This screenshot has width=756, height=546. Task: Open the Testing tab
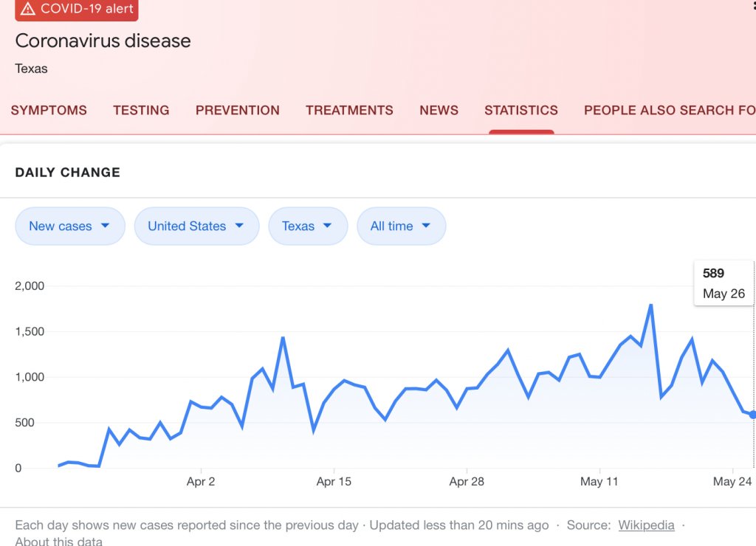pyautogui.click(x=141, y=111)
